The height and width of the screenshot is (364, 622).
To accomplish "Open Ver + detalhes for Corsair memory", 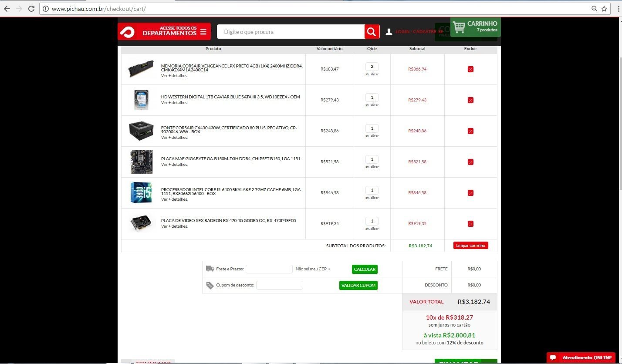I will [x=174, y=76].
